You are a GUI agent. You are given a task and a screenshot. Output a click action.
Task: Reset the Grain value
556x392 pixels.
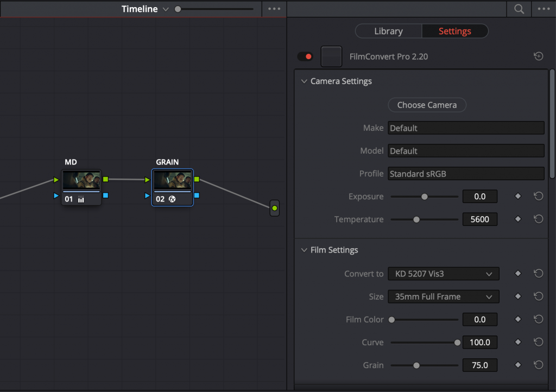[538, 364]
